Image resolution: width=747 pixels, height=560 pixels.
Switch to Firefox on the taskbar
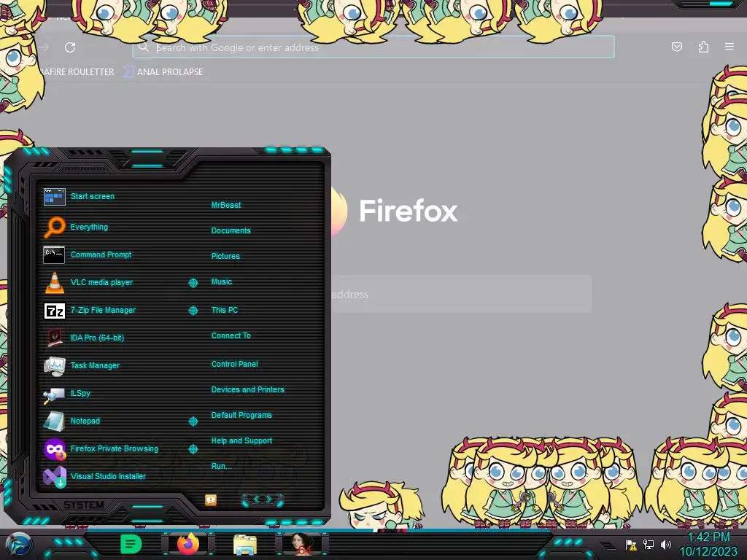coord(188,544)
